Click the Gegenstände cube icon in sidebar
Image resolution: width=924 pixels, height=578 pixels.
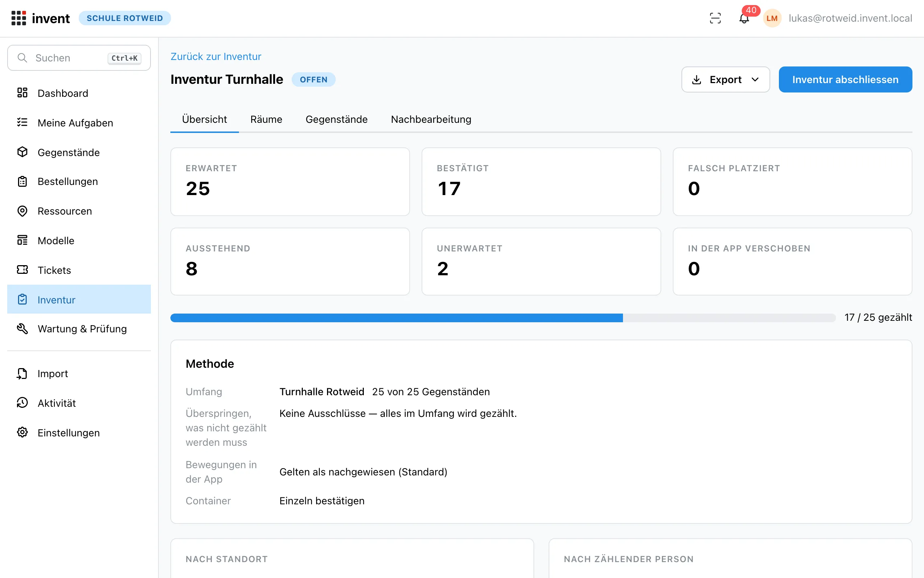[x=22, y=152]
